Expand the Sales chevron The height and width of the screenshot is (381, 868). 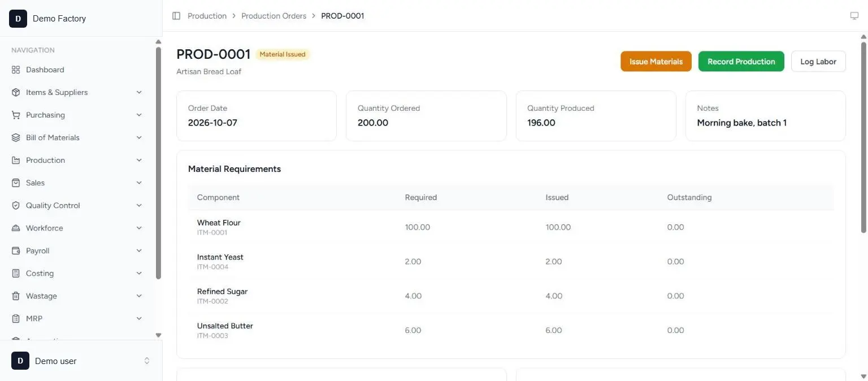coord(139,183)
